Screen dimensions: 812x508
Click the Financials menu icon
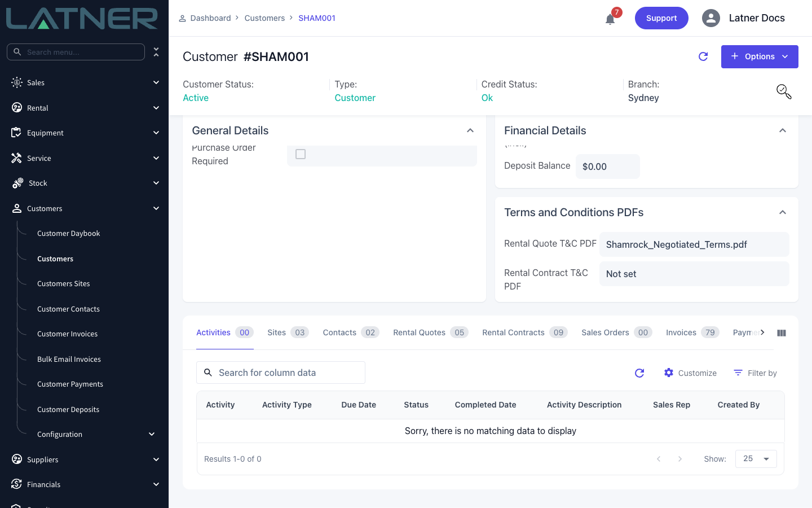(17, 484)
